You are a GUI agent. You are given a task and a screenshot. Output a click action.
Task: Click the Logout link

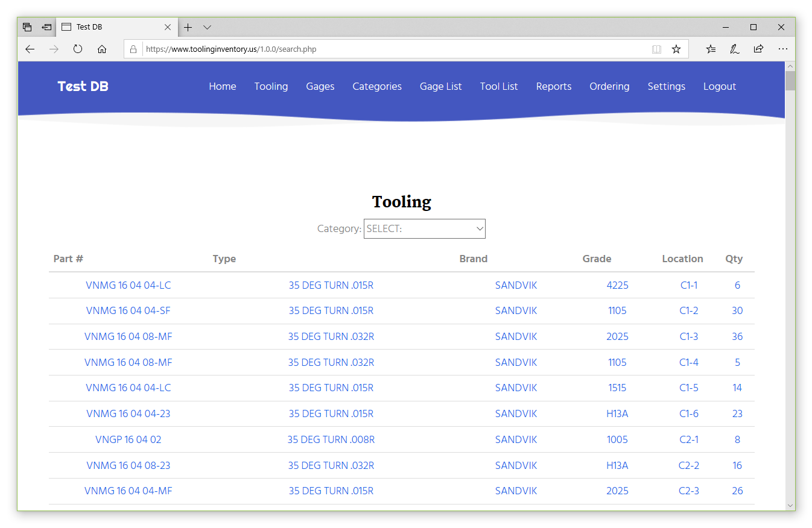(x=719, y=86)
